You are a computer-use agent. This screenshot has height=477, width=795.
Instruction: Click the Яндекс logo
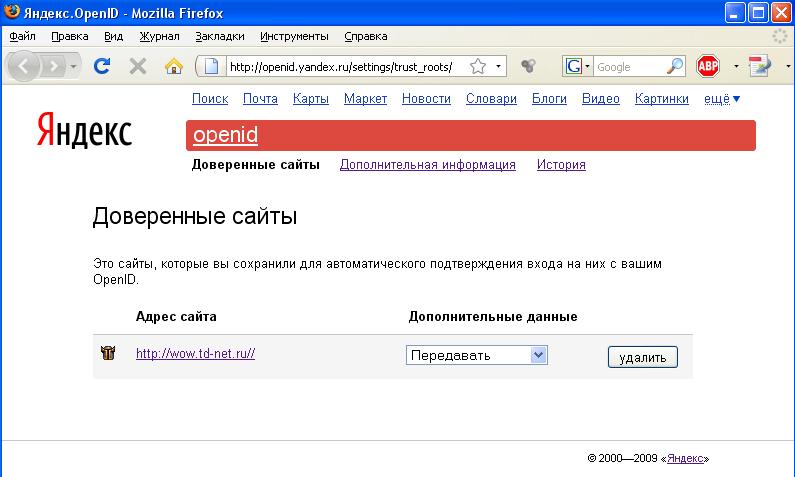click(84, 131)
